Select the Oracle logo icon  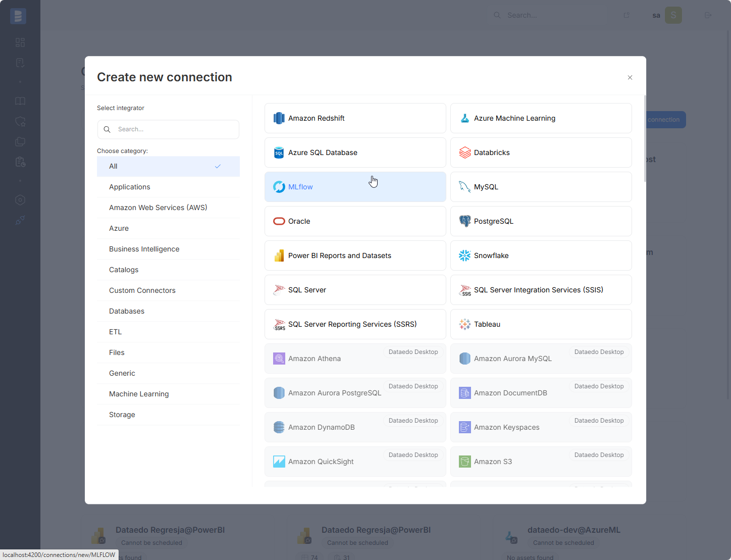click(x=279, y=221)
